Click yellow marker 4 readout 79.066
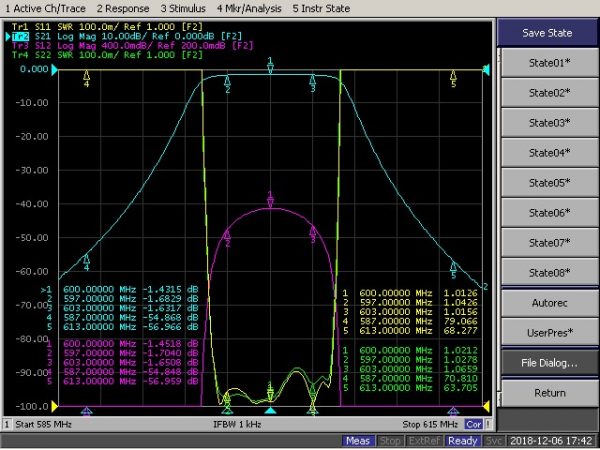Viewport: 600px width, 450px height. coord(460,321)
